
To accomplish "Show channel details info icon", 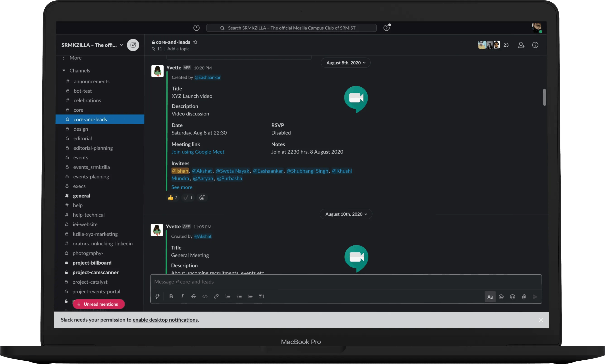I will [535, 45].
